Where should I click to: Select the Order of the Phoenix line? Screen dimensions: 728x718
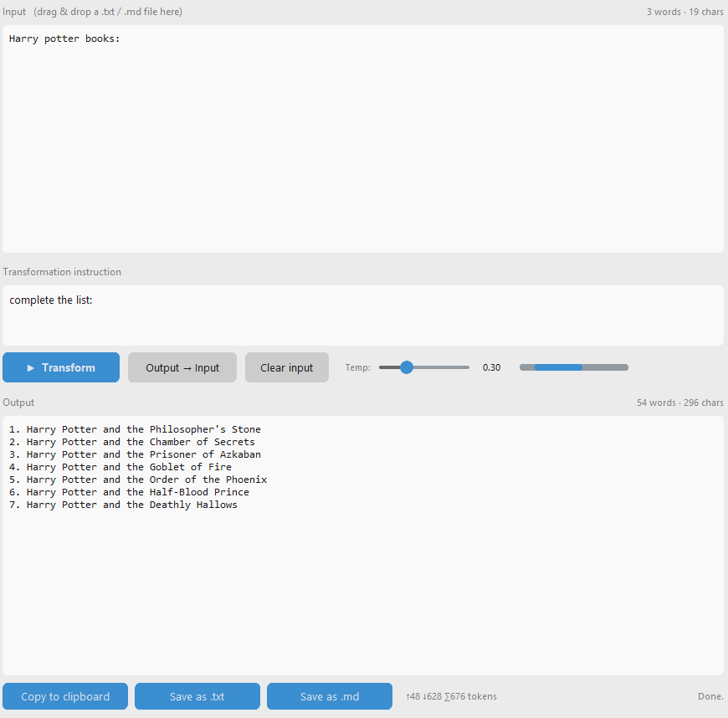click(138, 480)
